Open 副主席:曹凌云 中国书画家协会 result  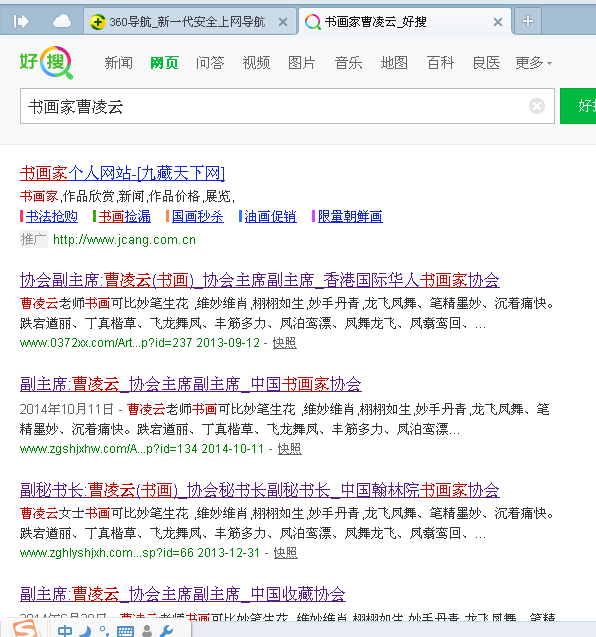191,384
